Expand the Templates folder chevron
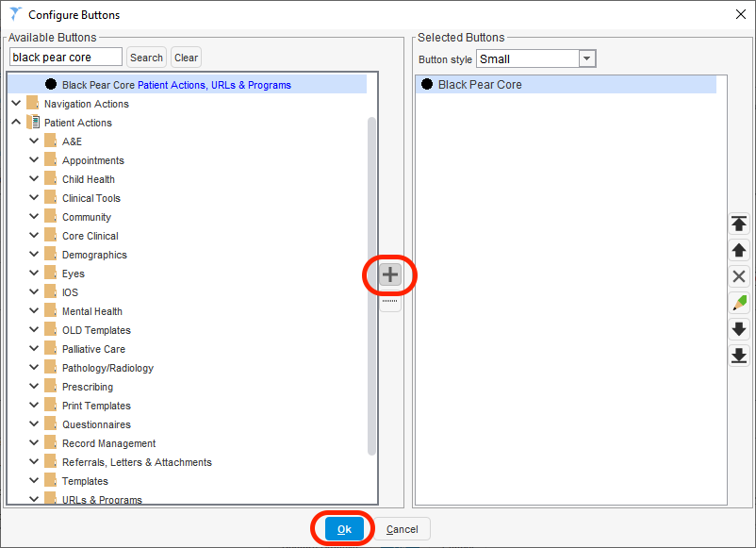The height and width of the screenshot is (548, 756). pos(34,480)
